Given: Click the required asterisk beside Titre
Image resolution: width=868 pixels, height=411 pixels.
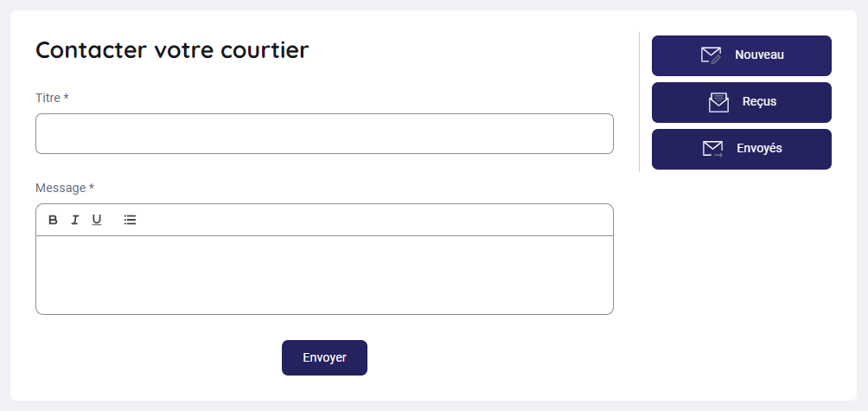Looking at the screenshot, I should [67, 98].
